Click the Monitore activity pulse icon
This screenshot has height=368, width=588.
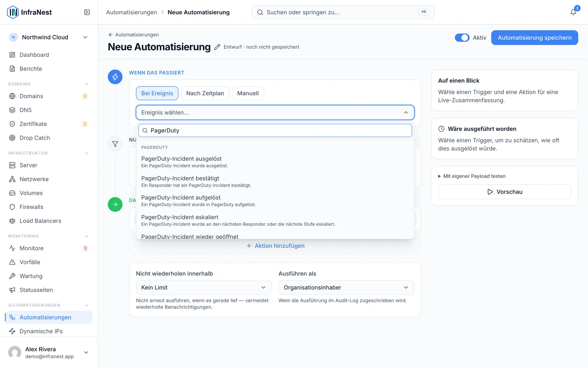point(12,248)
